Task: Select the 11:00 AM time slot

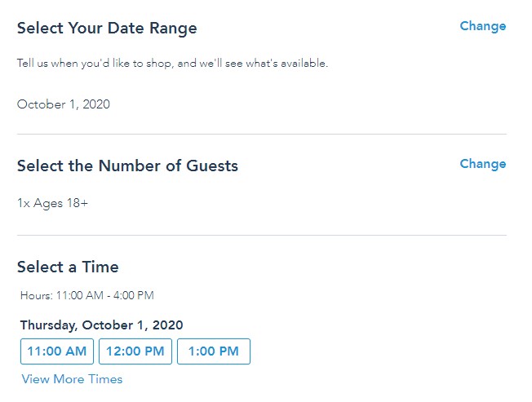Action: pyautogui.click(x=56, y=351)
